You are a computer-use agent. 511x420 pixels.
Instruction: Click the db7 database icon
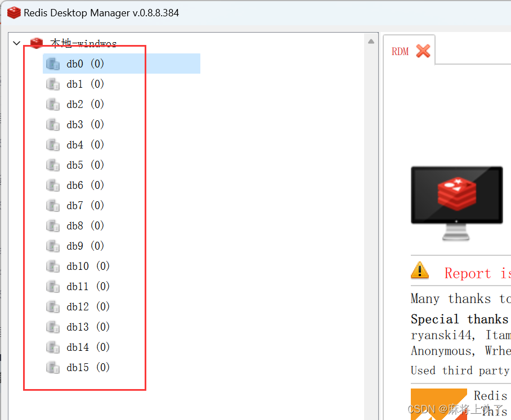tap(53, 205)
